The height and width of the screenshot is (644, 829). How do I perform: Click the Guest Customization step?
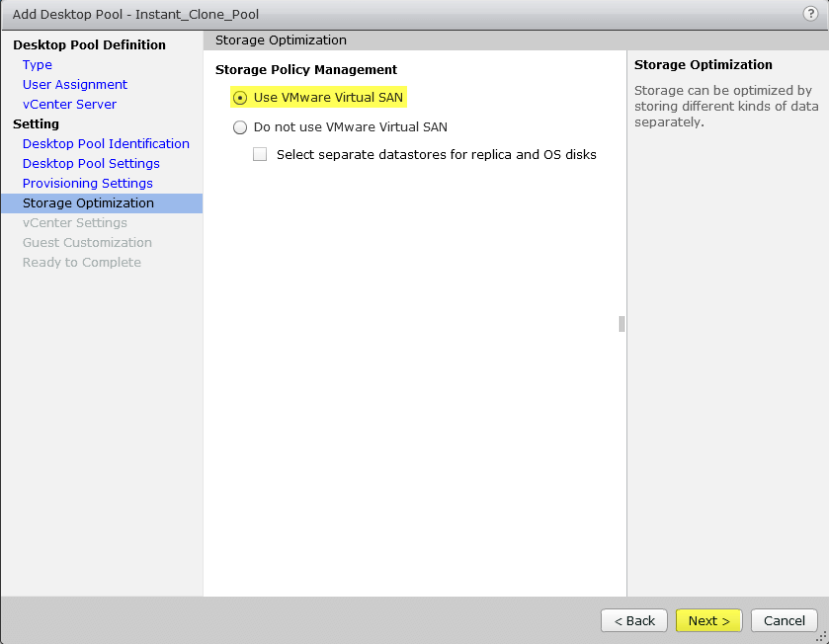click(x=87, y=243)
